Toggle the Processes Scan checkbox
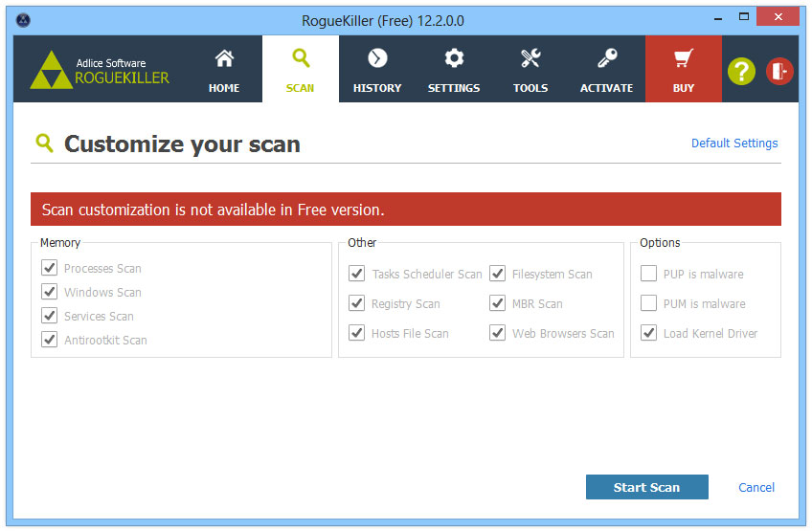The image size is (812, 531). (49, 268)
